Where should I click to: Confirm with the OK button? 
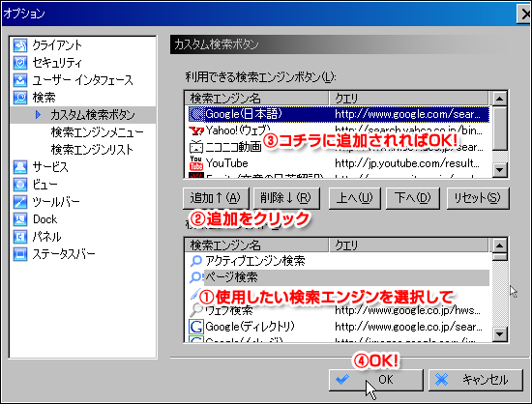[x=376, y=380]
